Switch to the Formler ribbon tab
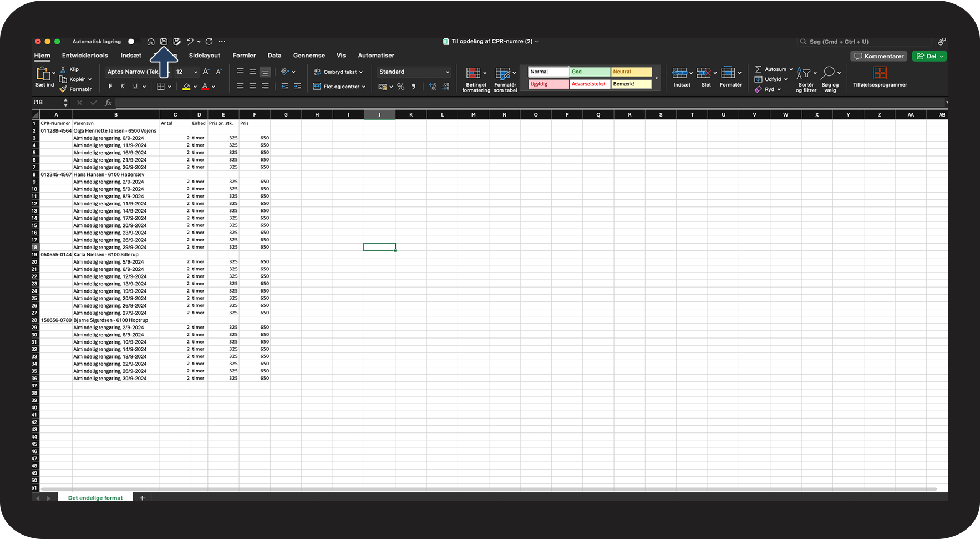Image resolution: width=980 pixels, height=539 pixels. [244, 56]
